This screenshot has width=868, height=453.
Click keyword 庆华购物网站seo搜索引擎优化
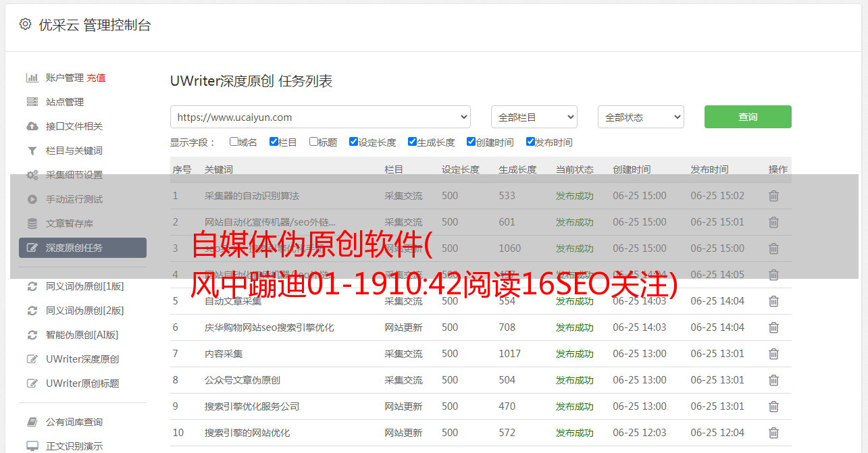(270, 327)
